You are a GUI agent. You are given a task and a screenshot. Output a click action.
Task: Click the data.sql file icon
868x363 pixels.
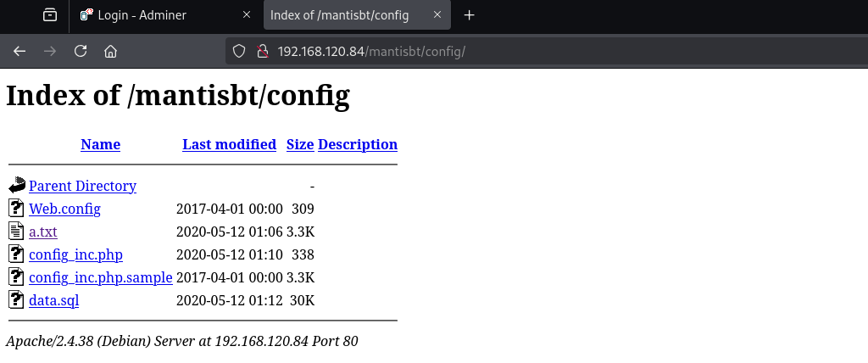pyautogui.click(x=17, y=299)
